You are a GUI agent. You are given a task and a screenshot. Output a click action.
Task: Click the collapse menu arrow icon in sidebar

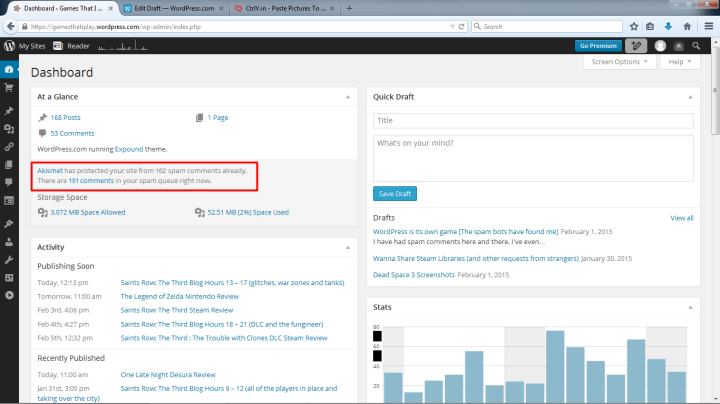click(x=9, y=295)
